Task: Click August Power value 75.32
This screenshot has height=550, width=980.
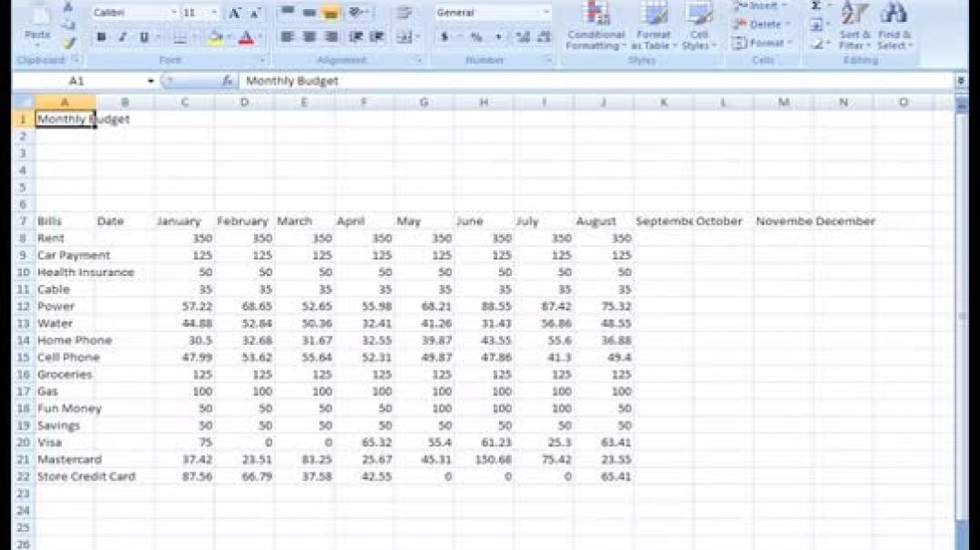Action: (x=603, y=306)
